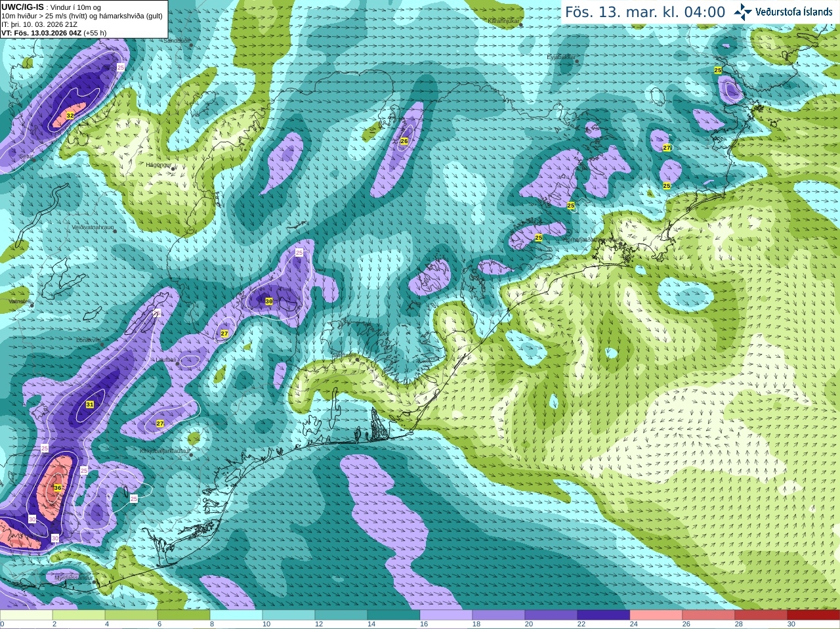Click yellow 27 marker above Kirkjubæjarklaustur label
This screenshot has width=840, height=629.
[x=160, y=423]
